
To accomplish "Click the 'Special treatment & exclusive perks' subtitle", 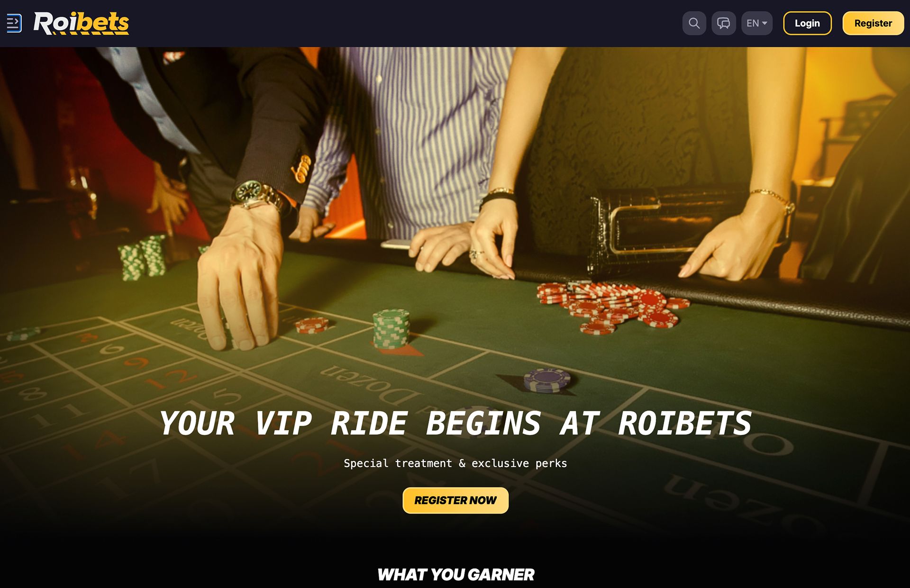I will pos(455,463).
